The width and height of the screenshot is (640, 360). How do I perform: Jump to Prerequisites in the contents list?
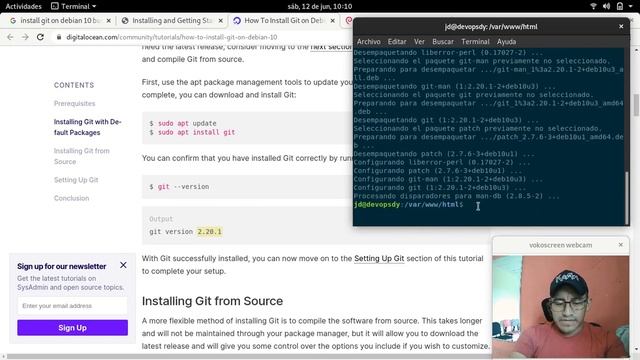point(74,104)
